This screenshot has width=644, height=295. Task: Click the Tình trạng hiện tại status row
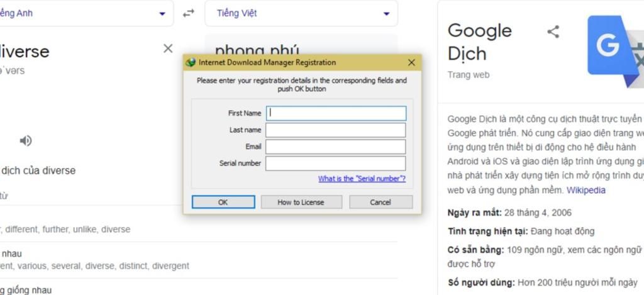521,231
